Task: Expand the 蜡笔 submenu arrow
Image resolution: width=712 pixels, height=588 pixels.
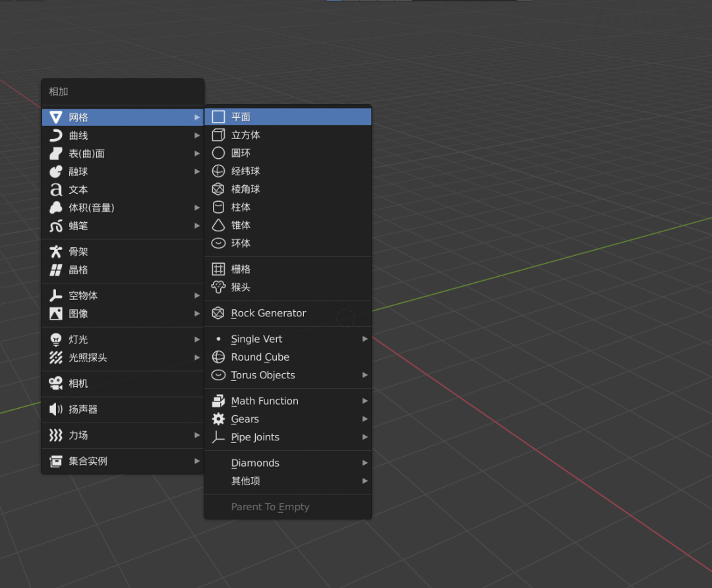Action: click(197, 225)
